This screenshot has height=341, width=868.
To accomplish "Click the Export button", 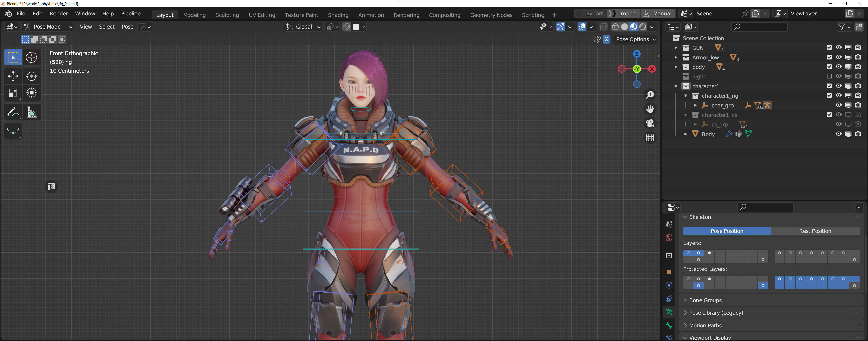I will coord(591,14).
